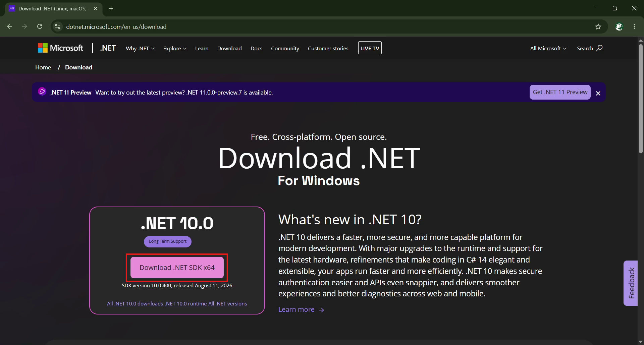Click the SDK version 10.0.400 release text
This screenshot has width=644, height=345.
click(177, 286)
